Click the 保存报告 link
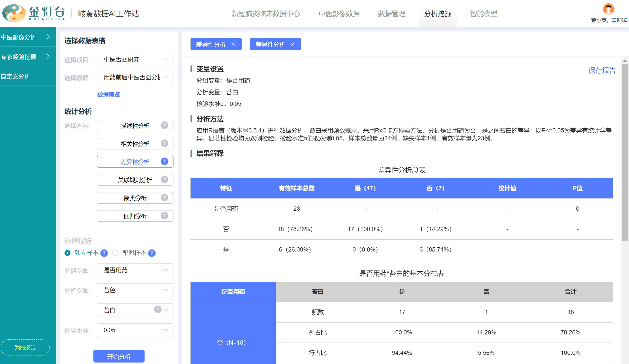This screenshot has width=629, height=364. 602,71
